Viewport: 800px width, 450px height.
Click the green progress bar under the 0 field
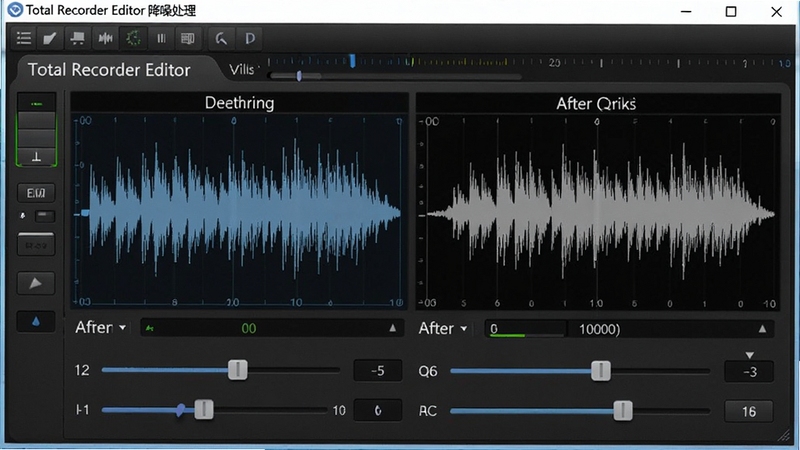(508, 335)
